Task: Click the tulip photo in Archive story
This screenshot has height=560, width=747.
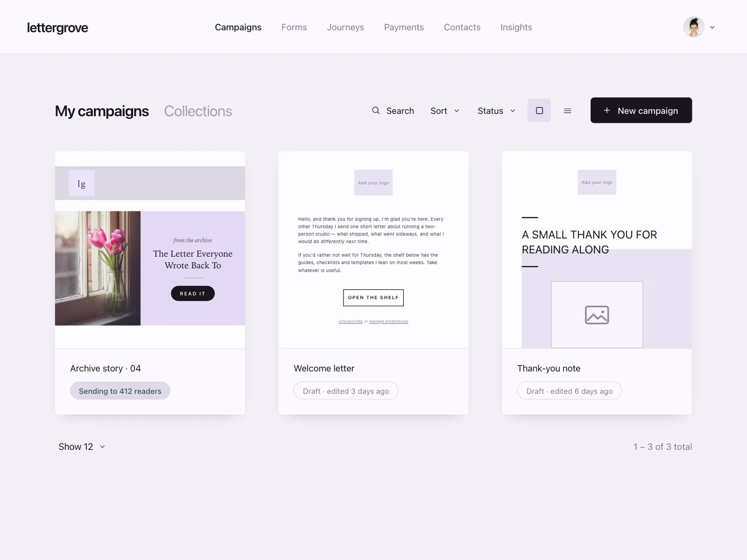Action: [x=98, y=268]
